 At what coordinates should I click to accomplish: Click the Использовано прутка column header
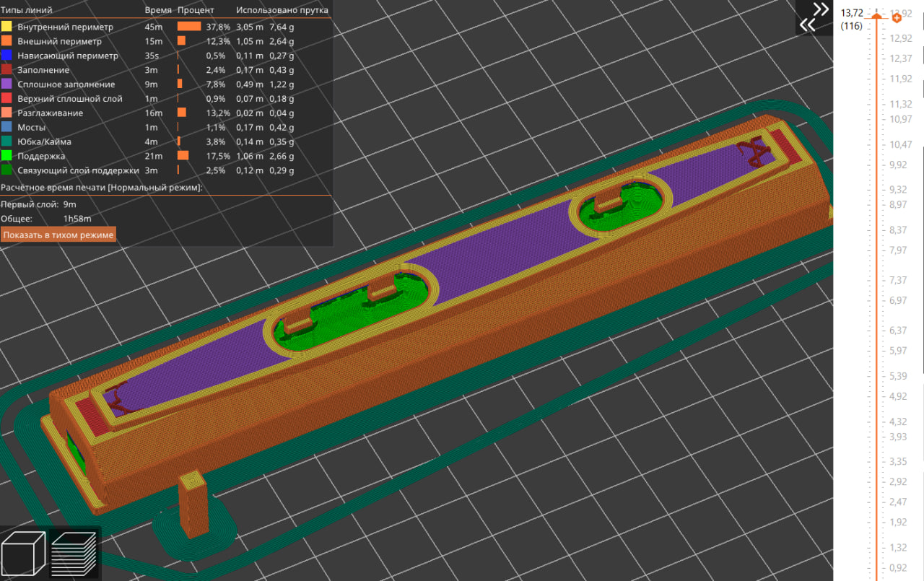click(x=282, y=11)
